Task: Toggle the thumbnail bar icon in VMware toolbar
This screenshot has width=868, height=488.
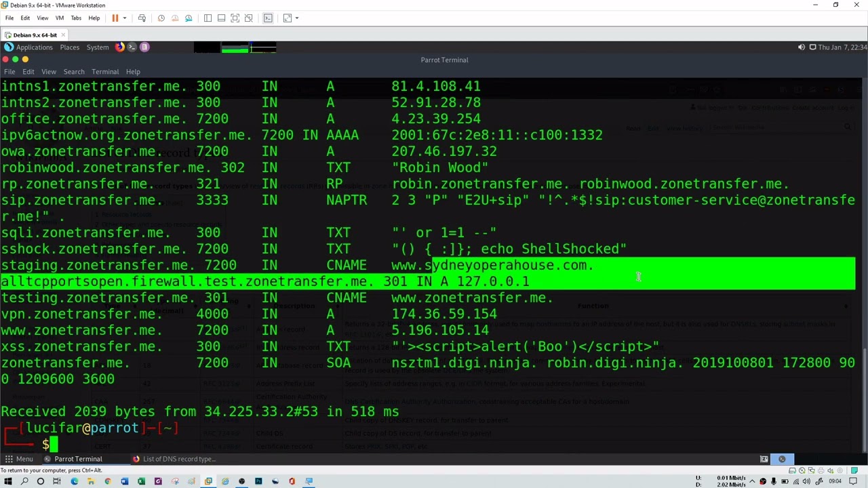Action: tap(221, 18)
